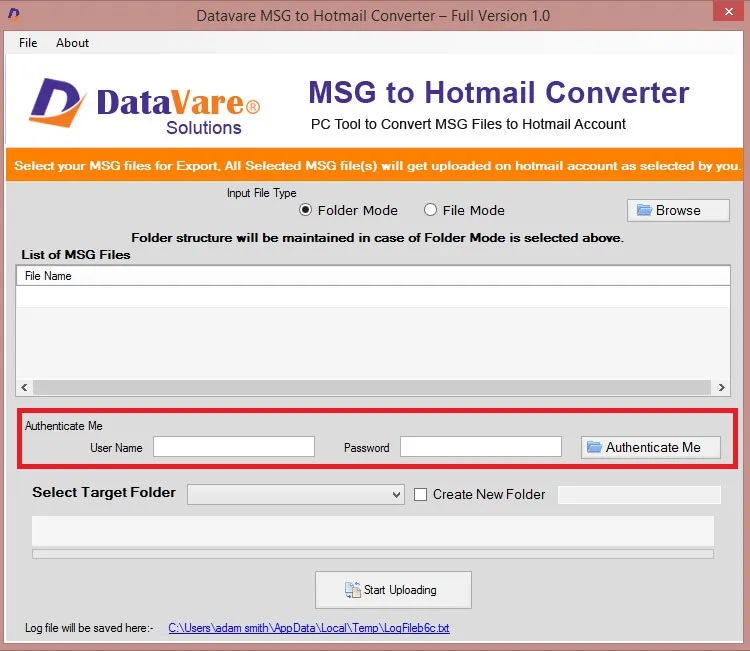This screenshot has width=750, height=651.
Task: Click the File Name column header
Action: pos(373,276)
